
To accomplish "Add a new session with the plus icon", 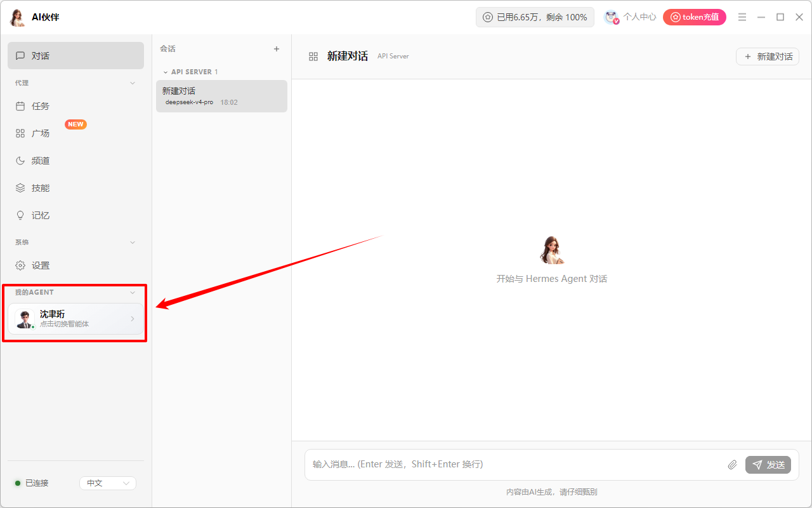I will (276, 49).
